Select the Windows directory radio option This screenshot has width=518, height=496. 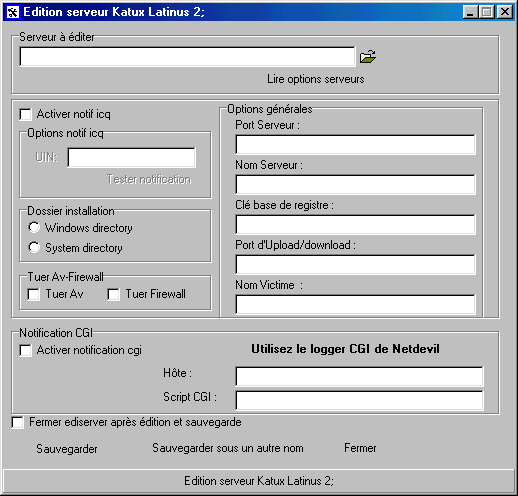click(x=34, y=228)
